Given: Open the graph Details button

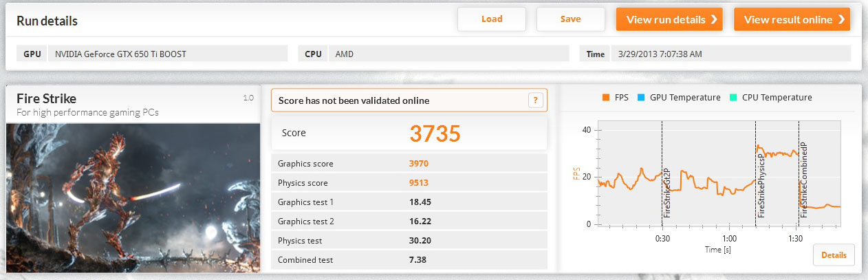Looking at the screenshot, I should (834, 255).
